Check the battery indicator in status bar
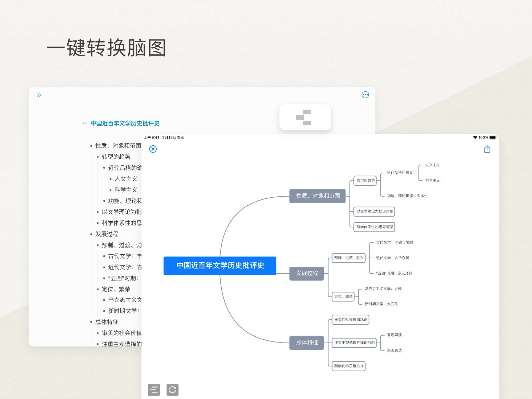The width and height of the screenshot is (532, 399). click(x=493, y=137)
